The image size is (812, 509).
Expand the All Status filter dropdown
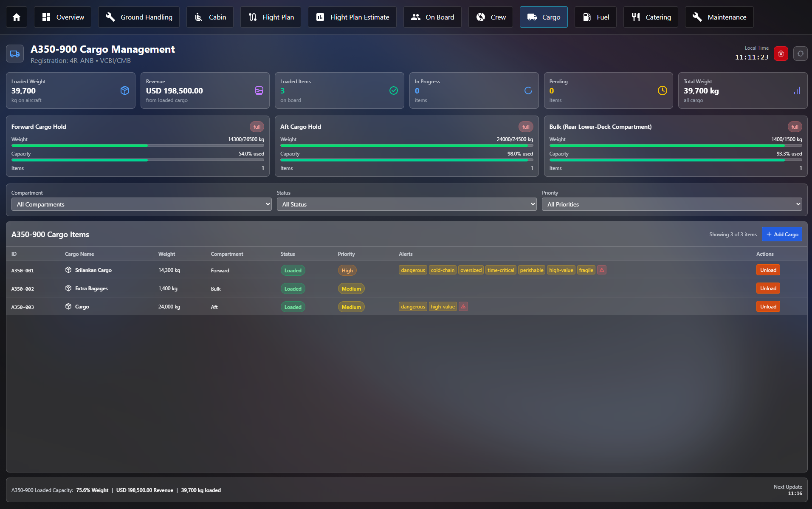(406, 204)
